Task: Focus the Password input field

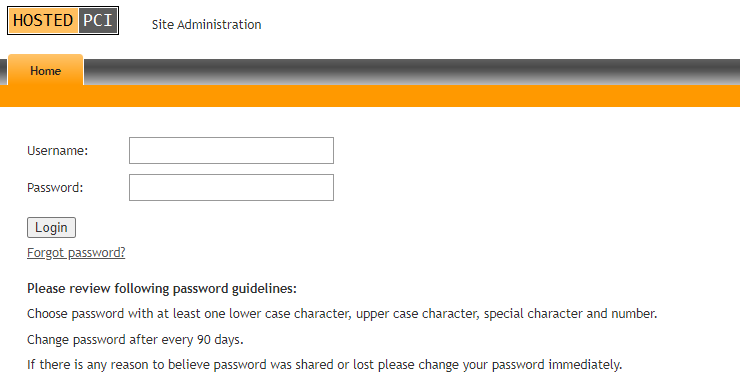Action: coord(231,187)
